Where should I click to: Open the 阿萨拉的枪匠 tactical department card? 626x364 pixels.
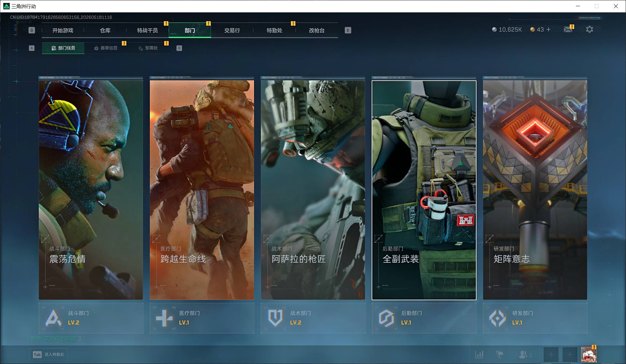[313, 190]
